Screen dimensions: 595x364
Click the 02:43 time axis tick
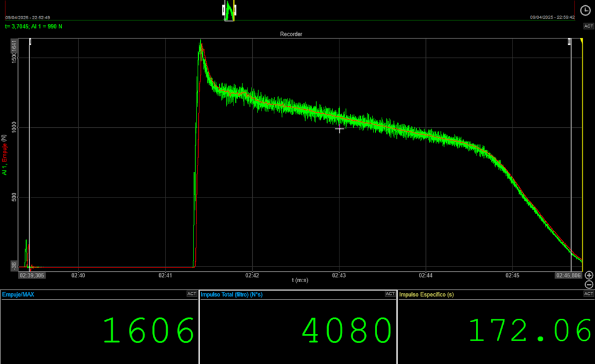[339, 275]
